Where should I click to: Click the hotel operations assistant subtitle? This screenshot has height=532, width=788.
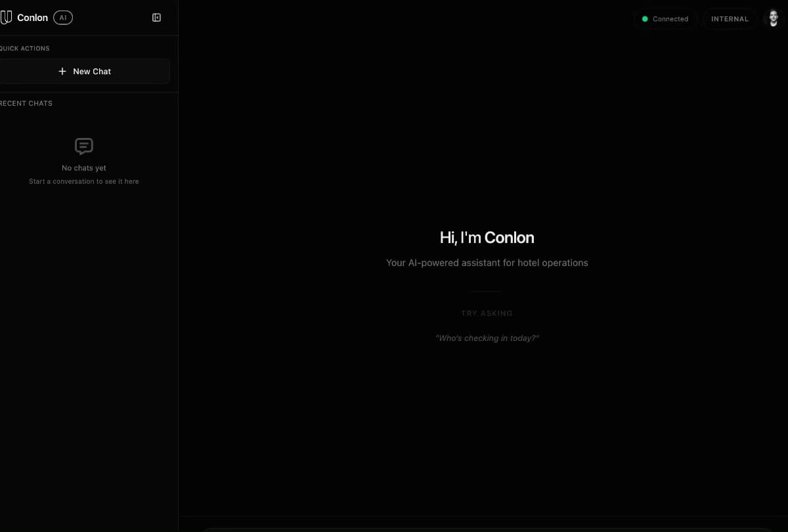pos(487,263)
